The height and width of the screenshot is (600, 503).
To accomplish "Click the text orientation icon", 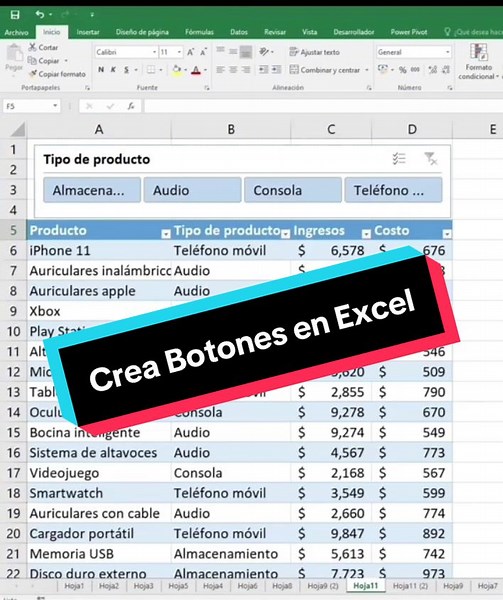I will click(264, 52).
